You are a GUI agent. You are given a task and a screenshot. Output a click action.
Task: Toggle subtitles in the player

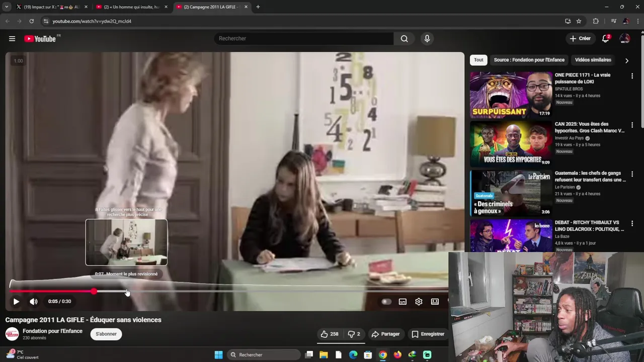click(403, 302)
